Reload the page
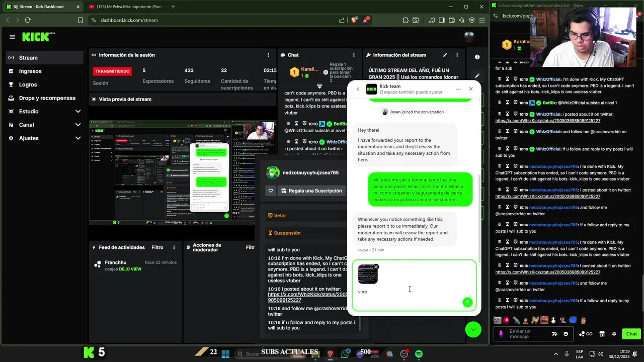This screenshot has width=644, height=362. coord(28,20)
